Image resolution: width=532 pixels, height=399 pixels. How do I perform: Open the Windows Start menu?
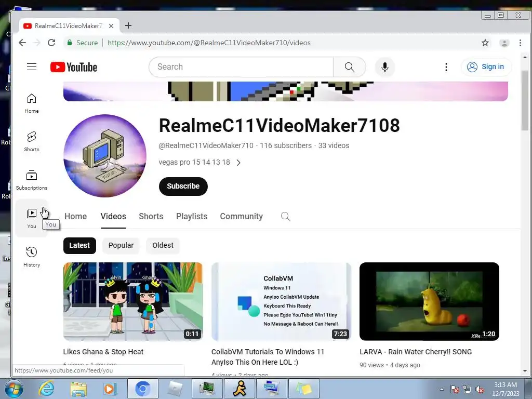click(14, 389)
